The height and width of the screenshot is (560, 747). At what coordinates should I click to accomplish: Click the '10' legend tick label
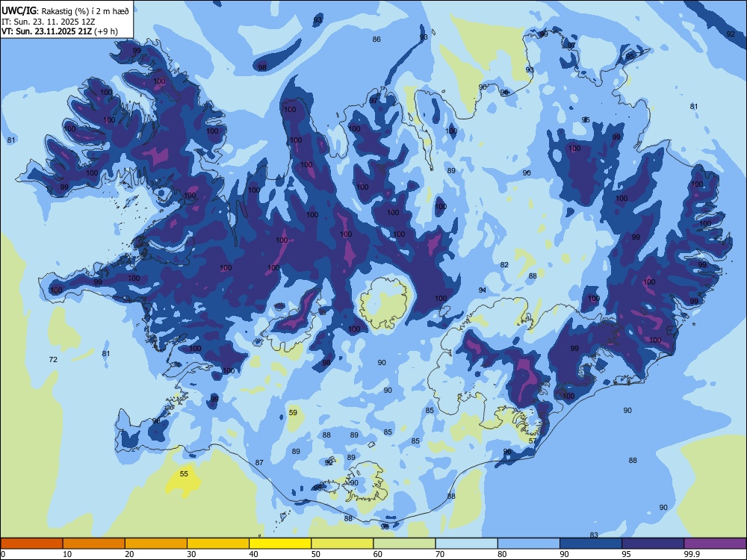67,554
